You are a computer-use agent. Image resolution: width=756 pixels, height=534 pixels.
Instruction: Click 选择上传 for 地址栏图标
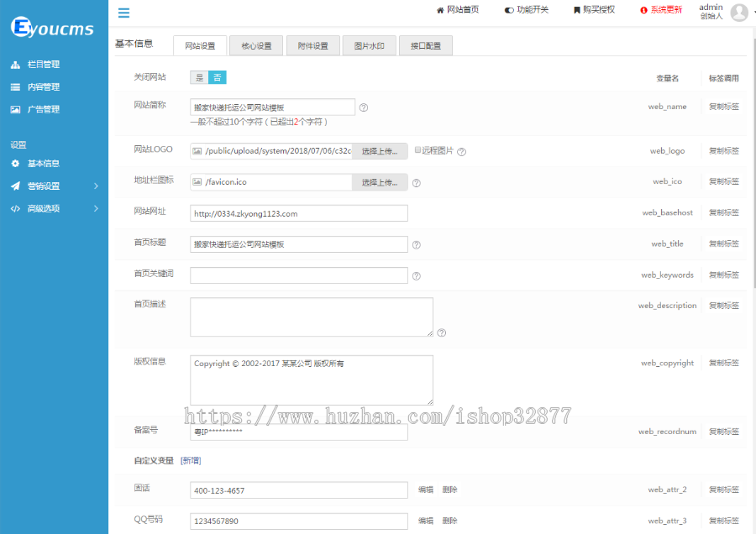(x=380, y=182)
